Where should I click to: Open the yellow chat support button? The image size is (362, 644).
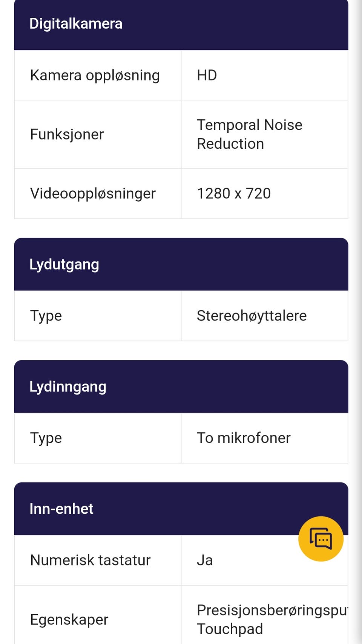tap(321, 539)
